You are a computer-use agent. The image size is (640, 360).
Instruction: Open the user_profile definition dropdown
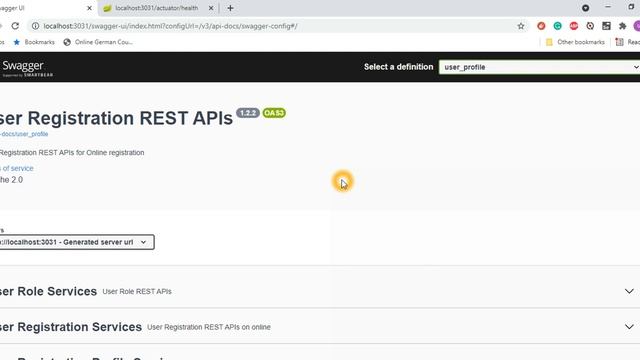(x=540, y=67)
